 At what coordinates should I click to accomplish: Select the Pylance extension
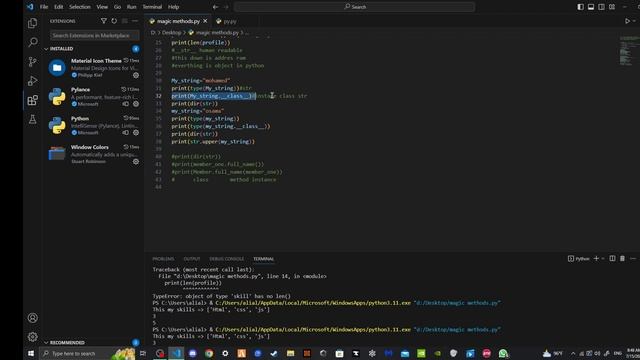pos(93,96)
